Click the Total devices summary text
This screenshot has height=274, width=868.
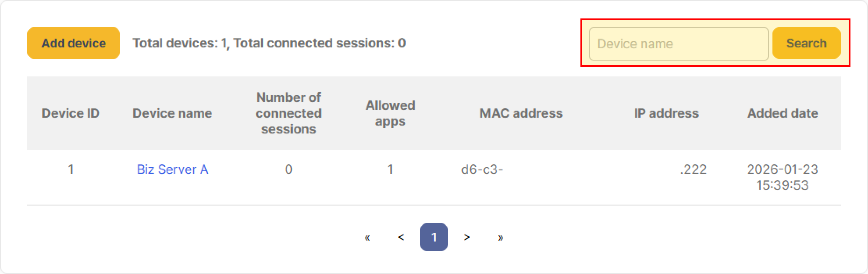(x=269, y=43)
